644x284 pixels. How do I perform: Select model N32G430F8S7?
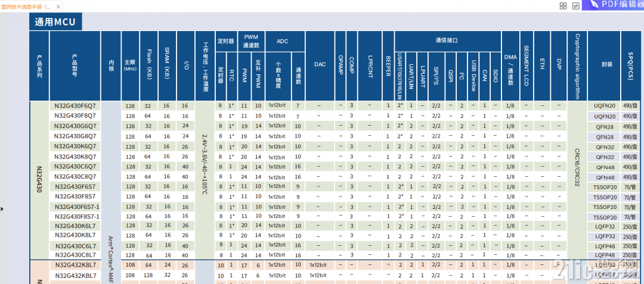75,196
